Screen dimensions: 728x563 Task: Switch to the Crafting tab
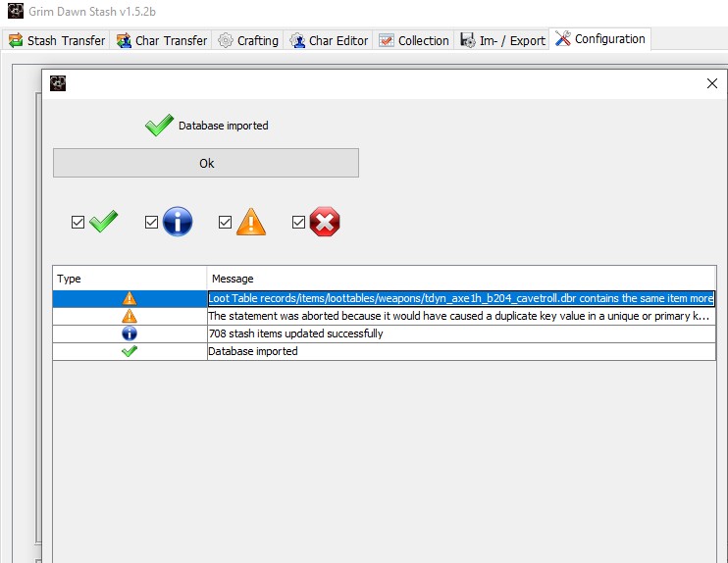tap(249, 40)
